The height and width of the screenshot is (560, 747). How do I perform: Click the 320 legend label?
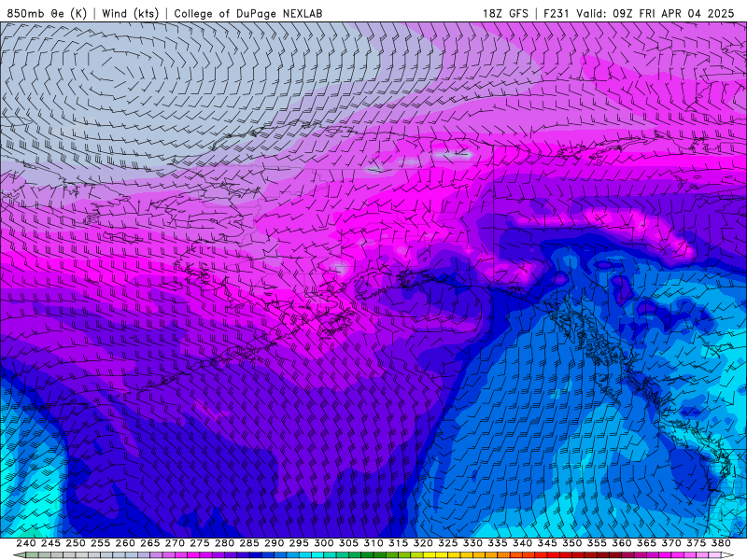pyautogui.click(x=423, y=543)
